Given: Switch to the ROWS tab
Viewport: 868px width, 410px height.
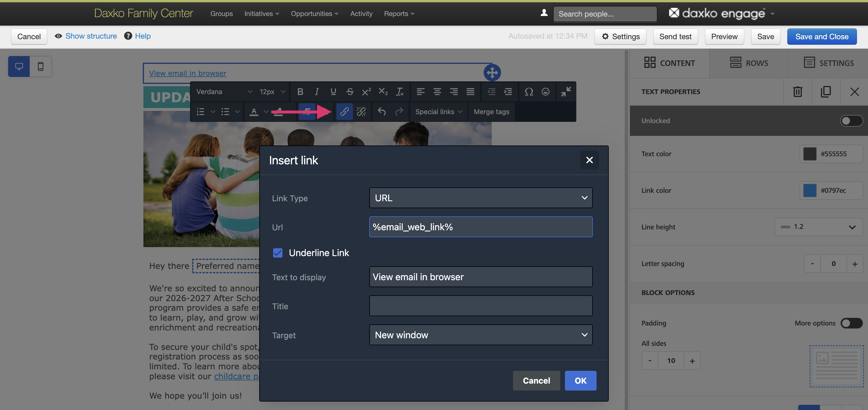Looking at the screenshot, I should pos(749,63).
